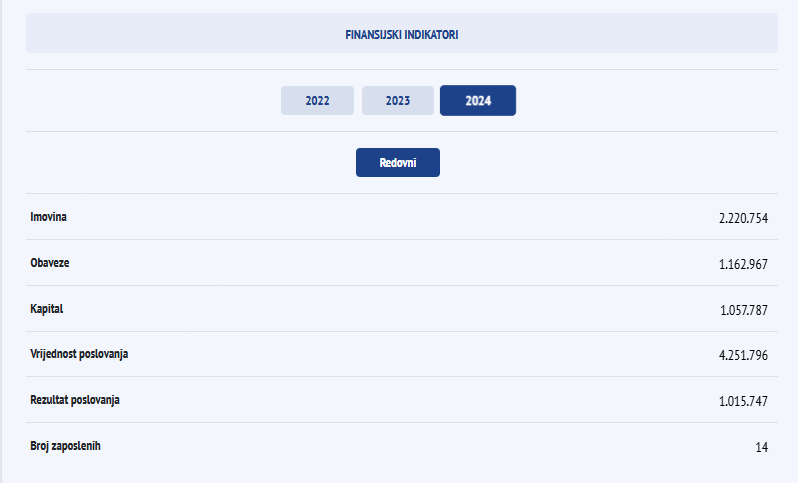Screen dimensions: 798x483
Task: Select the Rezultat poslovanja label
Action: 76,400
